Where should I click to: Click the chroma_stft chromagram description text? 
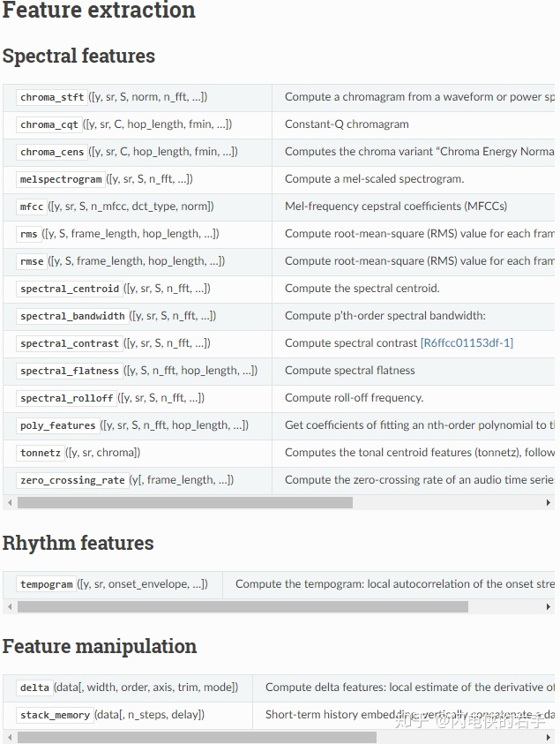tap(420, 97)
